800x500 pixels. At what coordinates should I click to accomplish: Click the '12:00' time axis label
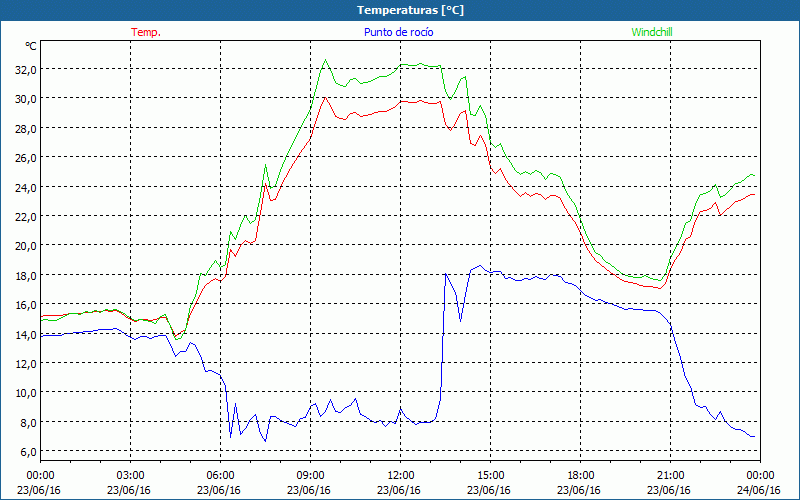click(401, 476)
